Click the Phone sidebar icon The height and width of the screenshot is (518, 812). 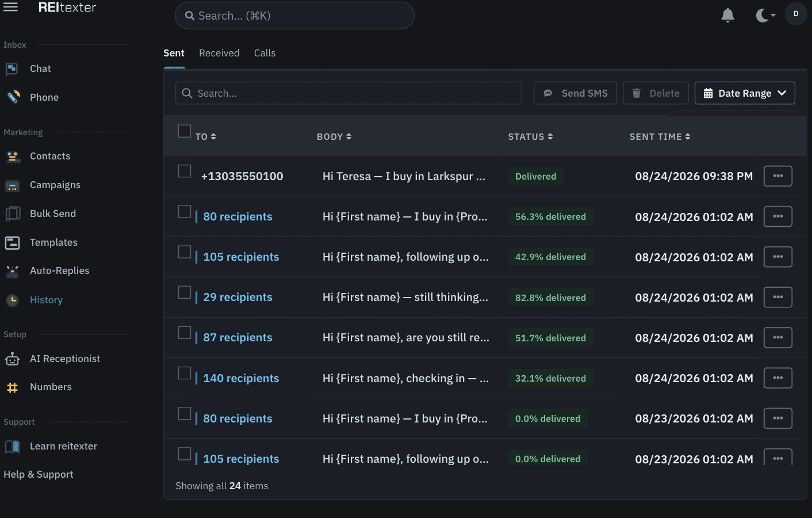(13, 97)
